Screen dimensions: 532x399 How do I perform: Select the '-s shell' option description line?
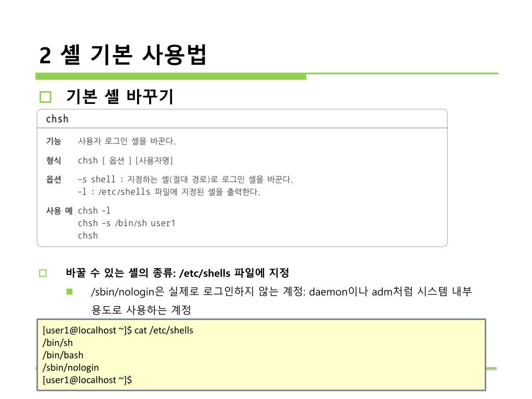click(x=185, y=179)
